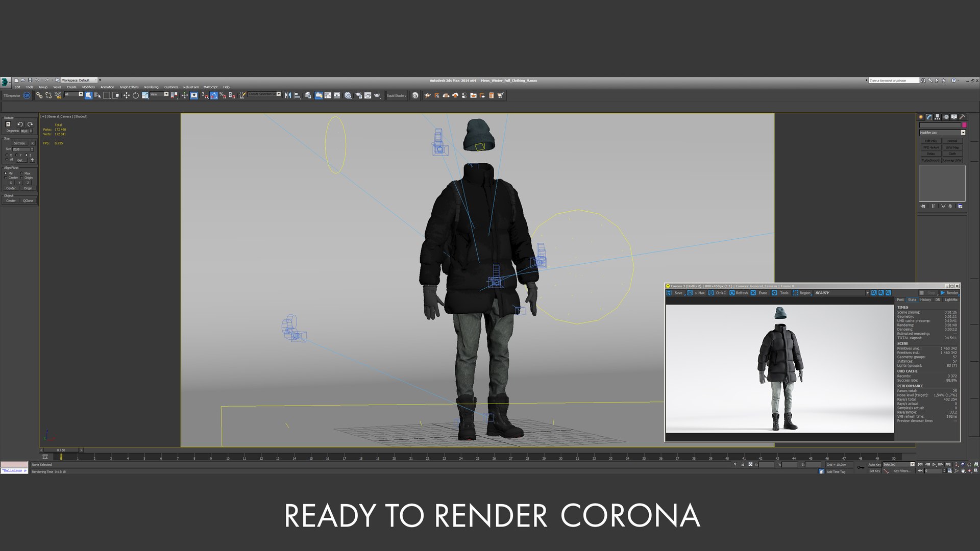Open the Rendering menu
980x551 pixels.
click(152, 87)
